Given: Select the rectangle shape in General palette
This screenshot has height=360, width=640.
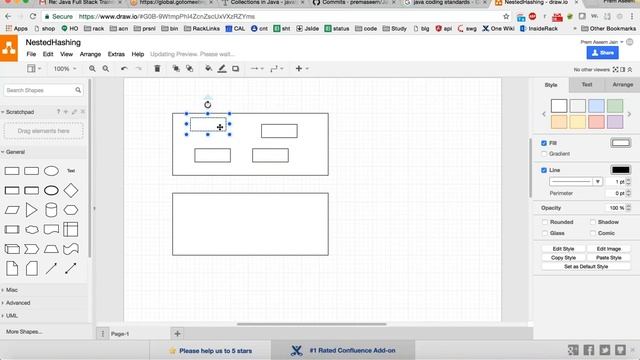Looking at the screenshot, I should pos(12,171).
